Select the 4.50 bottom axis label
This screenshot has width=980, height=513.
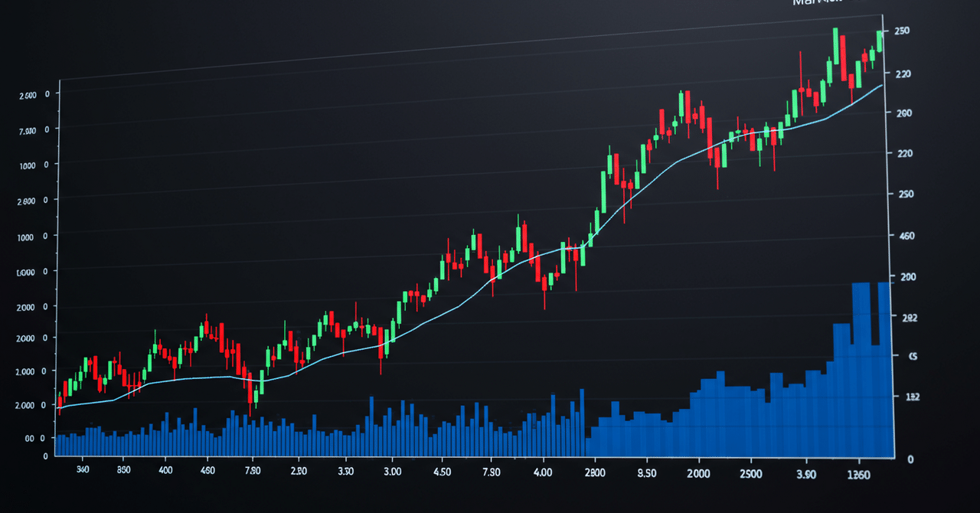[443, 472]
